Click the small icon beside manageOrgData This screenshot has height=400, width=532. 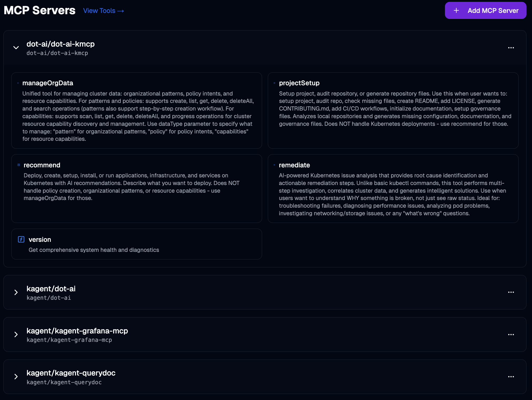click(x=18, y=83)
